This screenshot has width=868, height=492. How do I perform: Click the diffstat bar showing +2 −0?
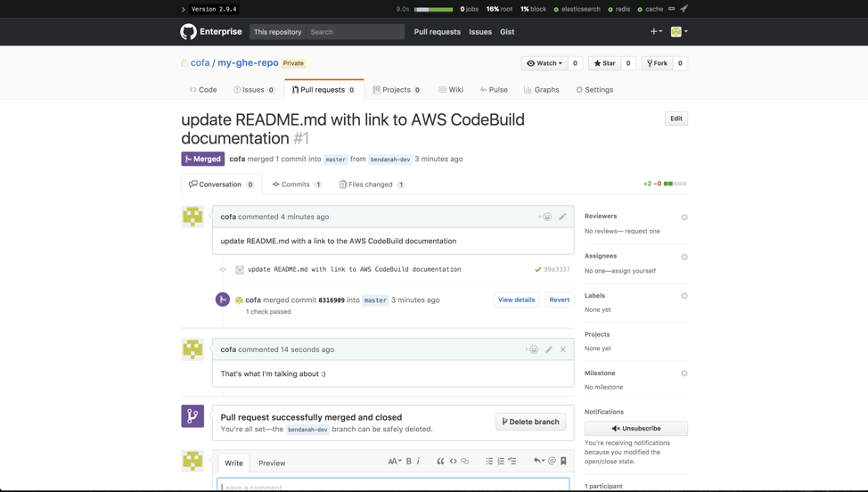coord(665,184)
